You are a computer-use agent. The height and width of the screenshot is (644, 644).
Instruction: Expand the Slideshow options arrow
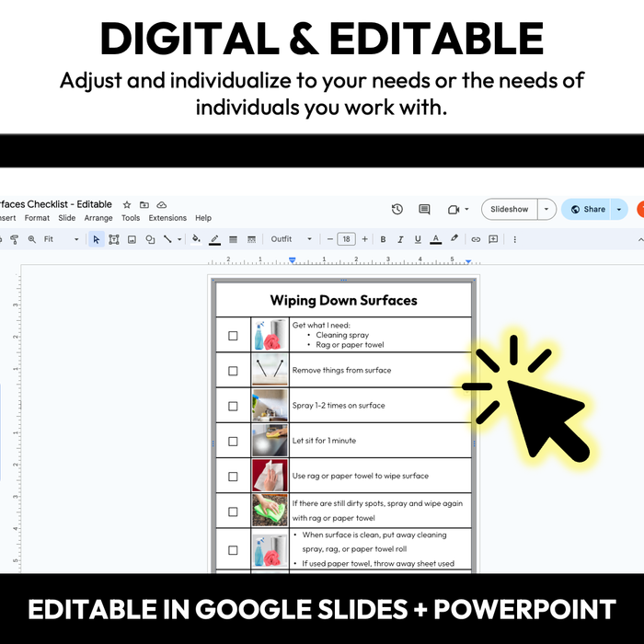[x=546, y=209]
